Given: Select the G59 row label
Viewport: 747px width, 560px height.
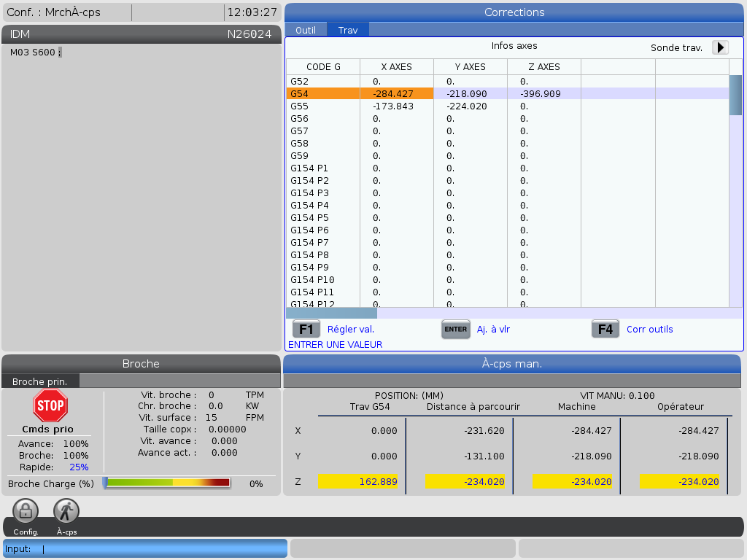Looking at the screenshot, I should click(299, 156).
